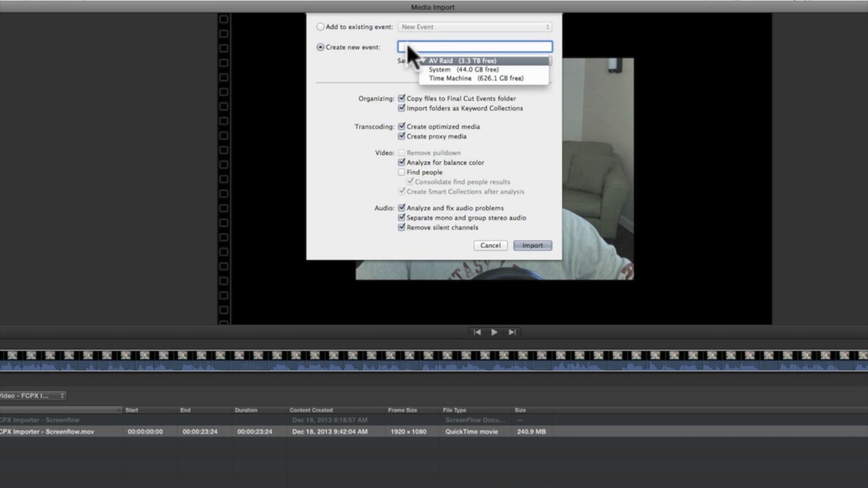Image resolution: width=868 pixels, height=488 pixels.
Task: Select FCPX Importer - Screenflow.mov file row
Action: click(x=276, y=432)
